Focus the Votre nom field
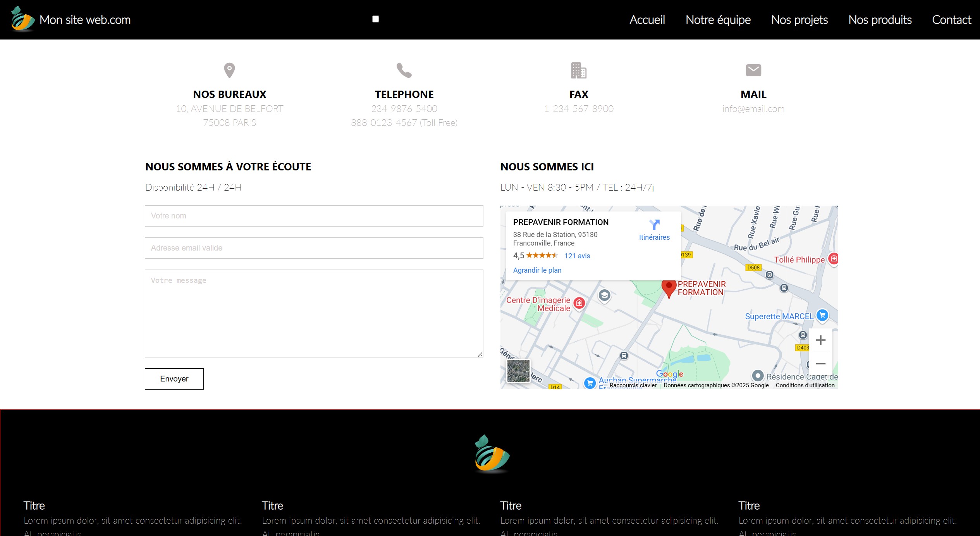The height and width of the screenshot is (536, 980). tap(314, 216)
